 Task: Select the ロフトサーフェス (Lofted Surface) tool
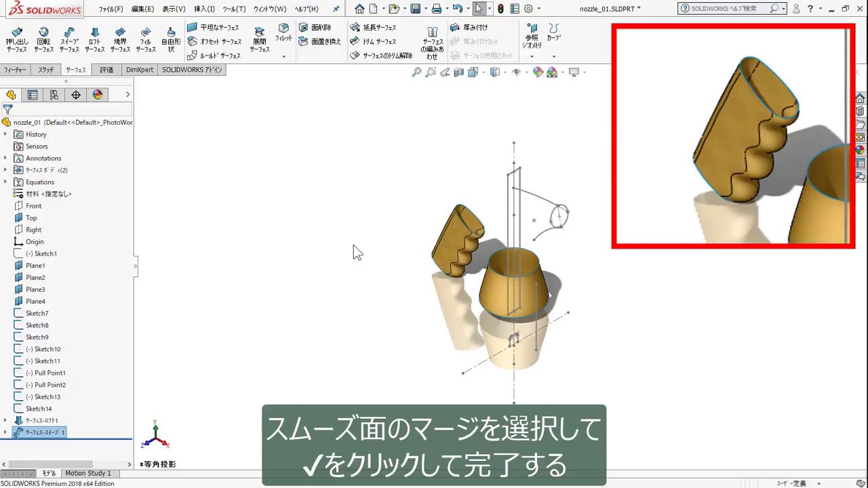pyautogui.click(x=94, y=40)
